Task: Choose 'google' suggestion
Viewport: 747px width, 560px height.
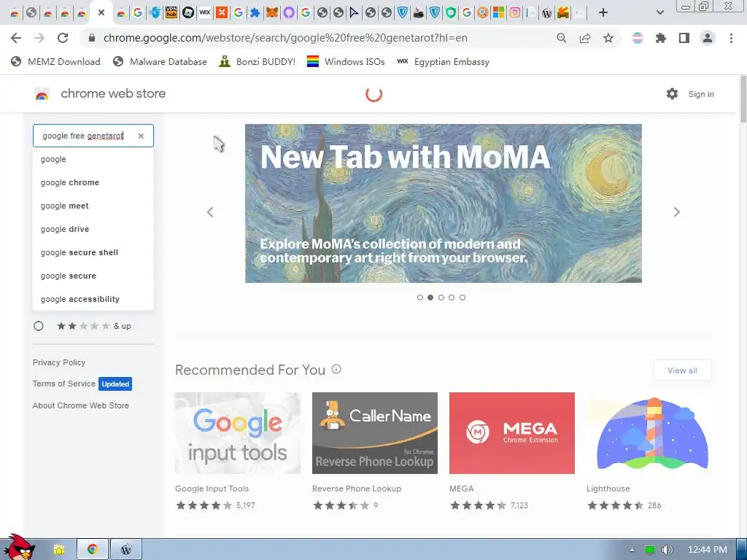Action: 93,159
